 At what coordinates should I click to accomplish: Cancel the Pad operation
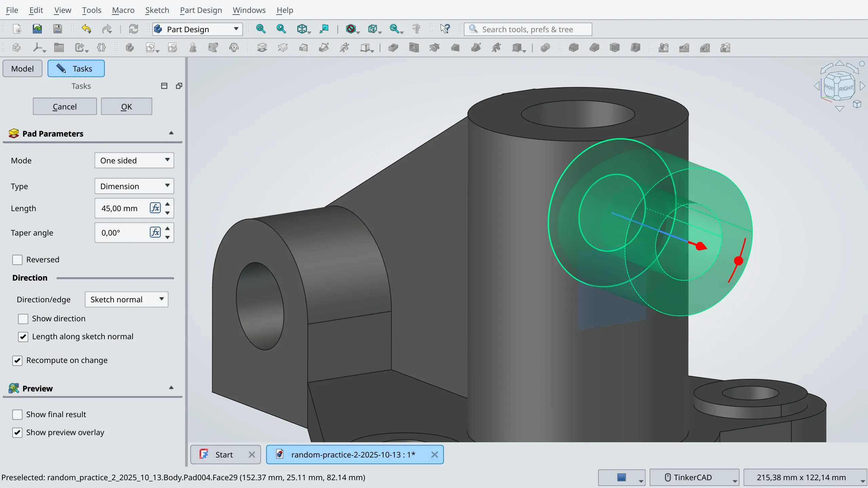64,106
